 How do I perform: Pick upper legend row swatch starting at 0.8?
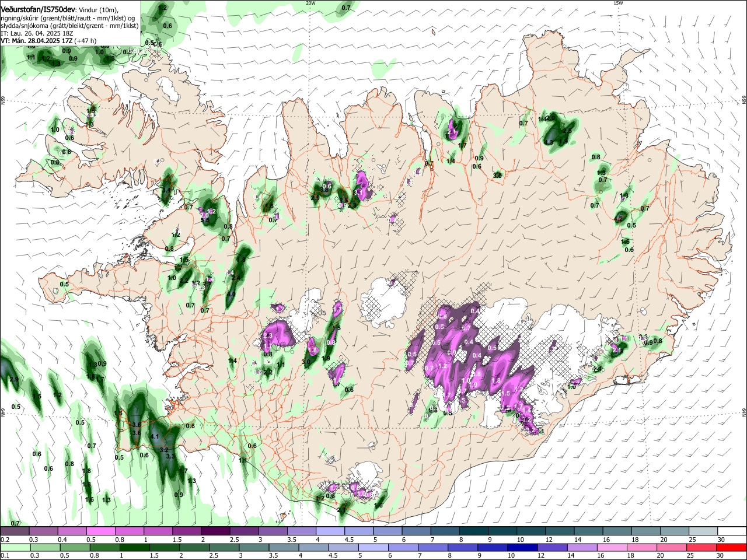tap(129, 531)
